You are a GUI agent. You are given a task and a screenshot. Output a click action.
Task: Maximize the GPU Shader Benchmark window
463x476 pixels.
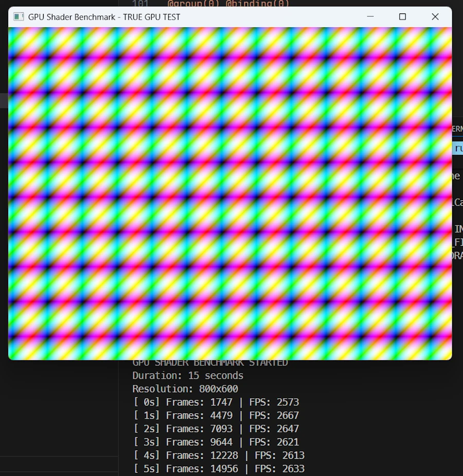402,17
